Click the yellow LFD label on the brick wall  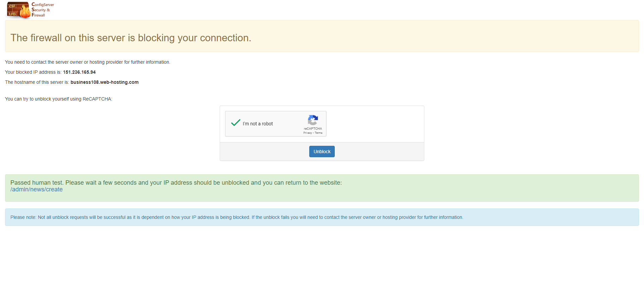point(12,14)
